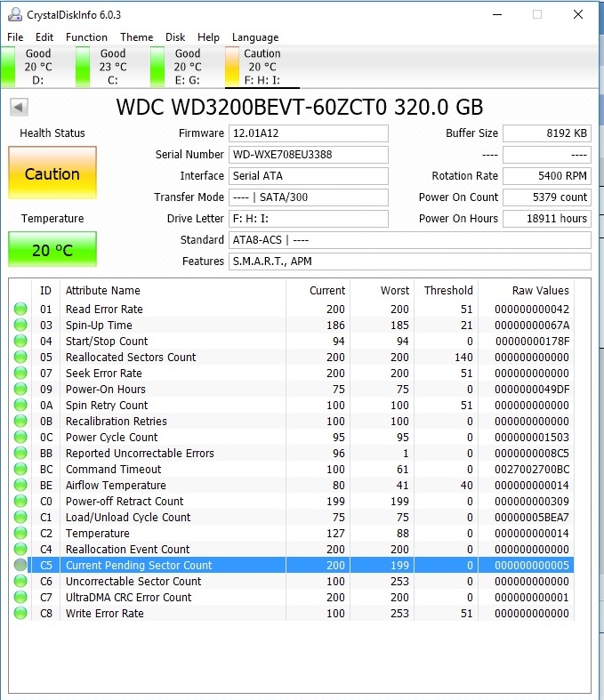
Task: Open the Theme menu
Action: pyautogui.click(x=137, y=37)
